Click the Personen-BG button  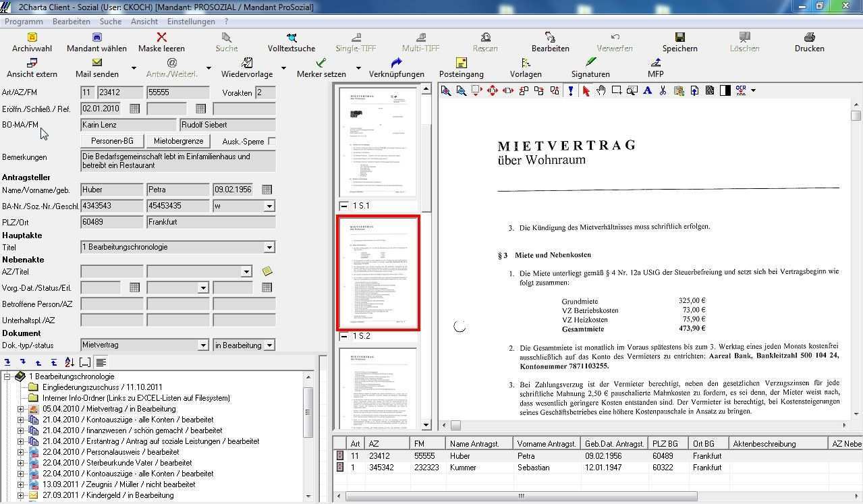click(112, 141)
